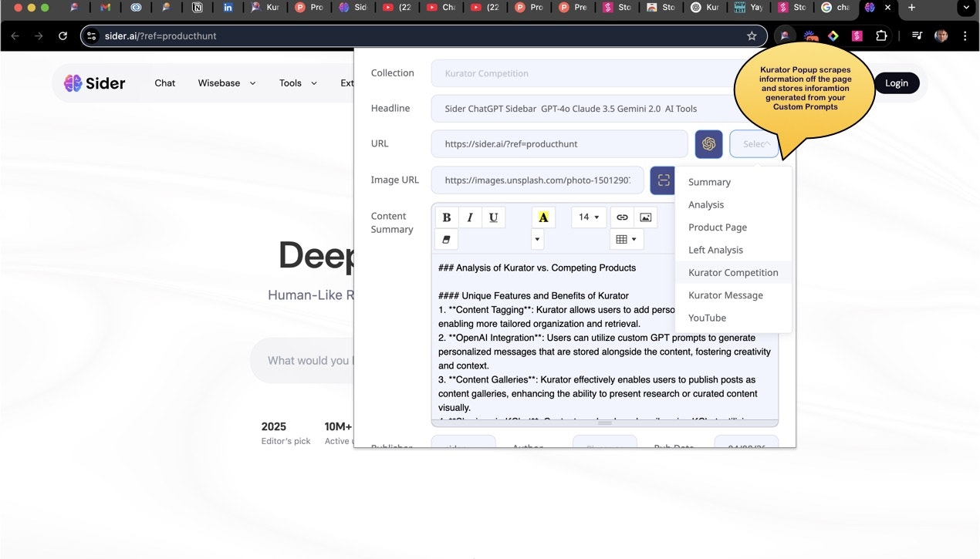Select the Kurator Message prompt option
This screenshot has height=559, width=980.
(733, 295)
